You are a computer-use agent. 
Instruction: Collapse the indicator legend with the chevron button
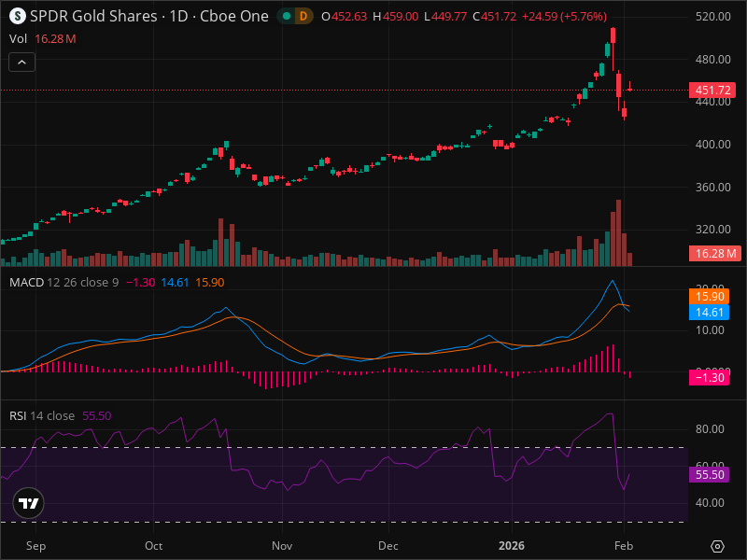pyautogui.click(x=21, y=63)
